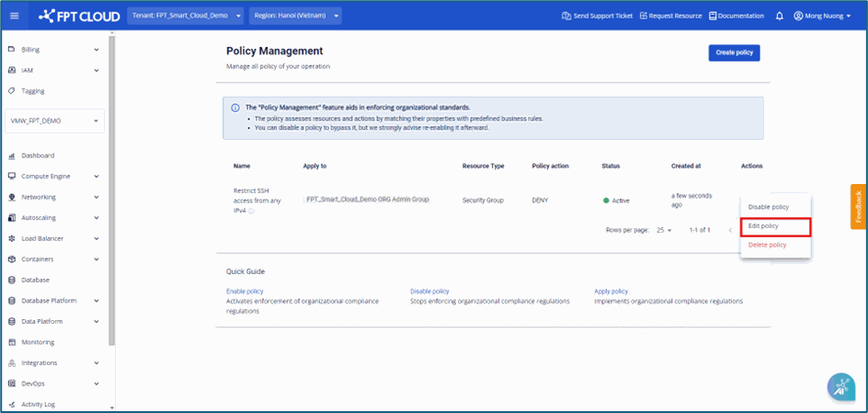This screenshot has height=413, width=868.
Task: Click the Create policy button
Action: (x=734, y=52)
